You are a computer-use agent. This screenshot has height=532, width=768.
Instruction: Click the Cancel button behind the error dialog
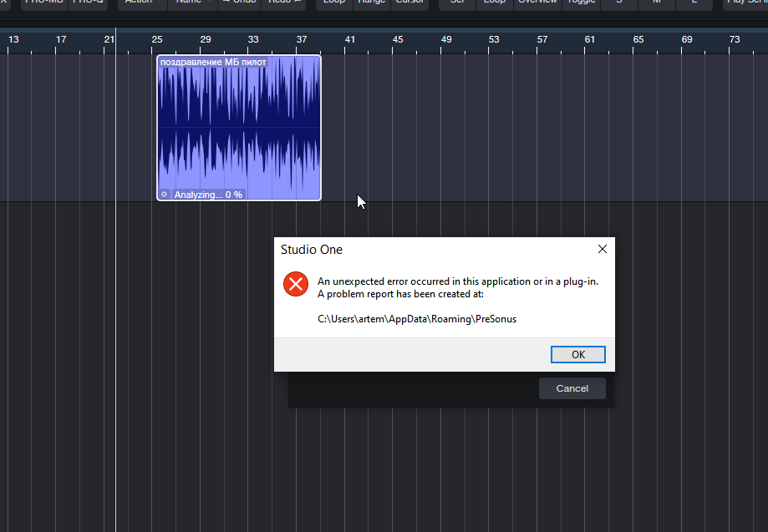coord(572,388)
